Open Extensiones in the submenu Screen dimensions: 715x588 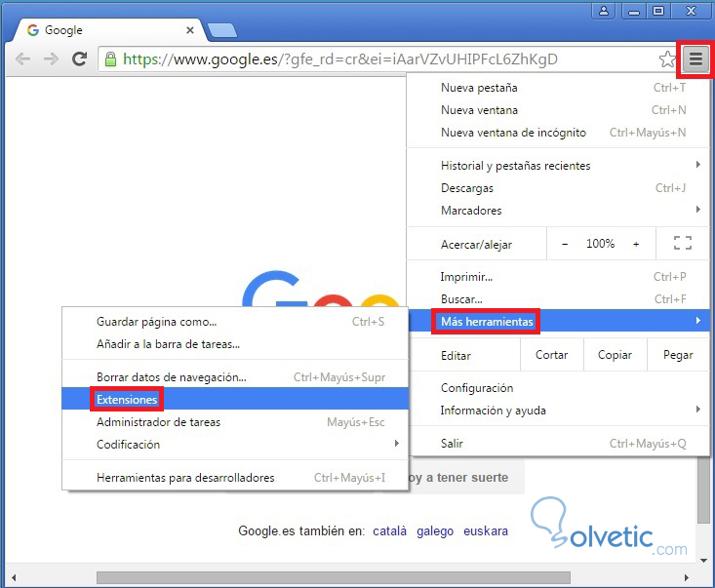235,399
